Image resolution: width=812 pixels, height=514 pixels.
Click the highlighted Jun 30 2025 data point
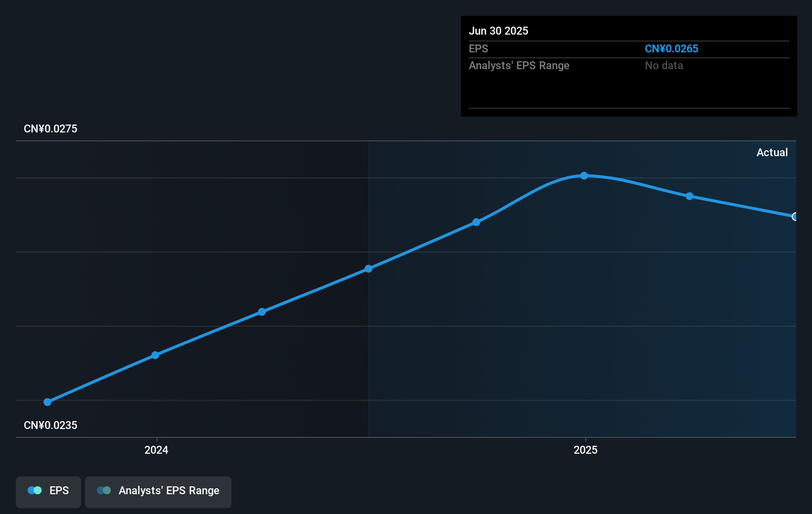pos(795,217)
